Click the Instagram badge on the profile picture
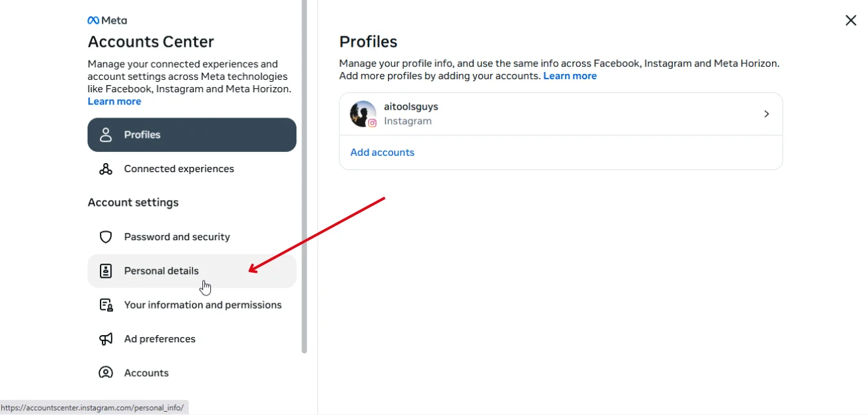This screenshot has height=415, width=868. tap(372, 123)
